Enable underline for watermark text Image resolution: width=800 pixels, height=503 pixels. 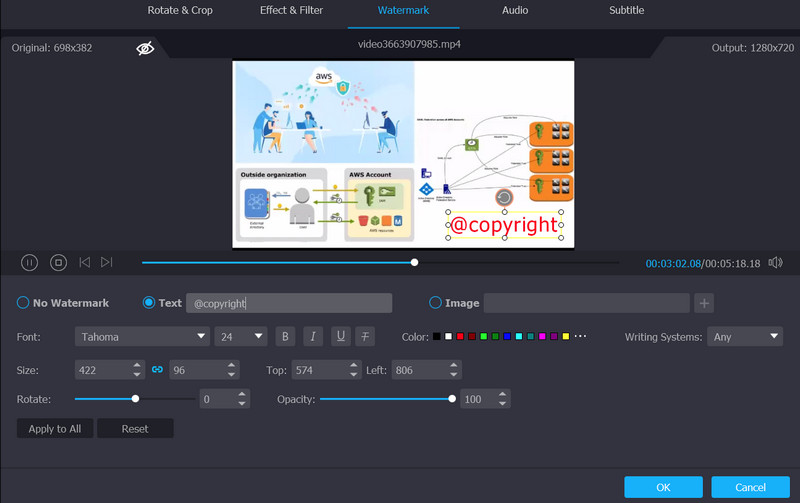pyautogui.click(x=340, y=337)
